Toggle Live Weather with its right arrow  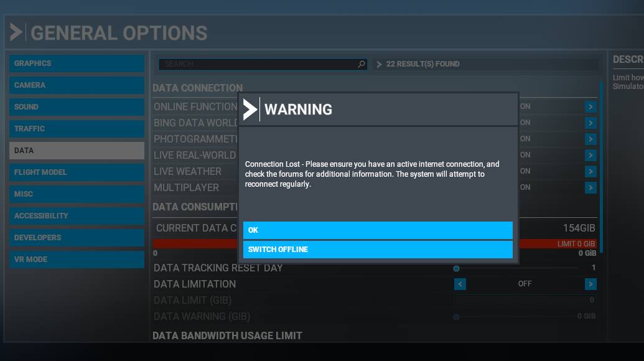(x=590, y=171)
